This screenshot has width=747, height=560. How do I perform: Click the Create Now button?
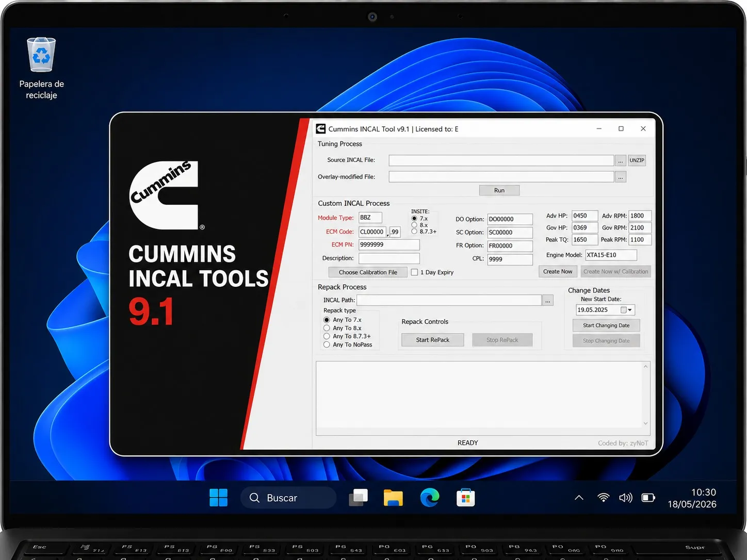pyautogui.click(x=558, y=271)
